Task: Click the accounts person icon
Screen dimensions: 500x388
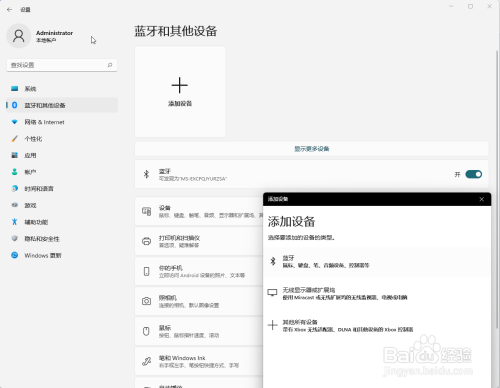Action: pos(14,172)
